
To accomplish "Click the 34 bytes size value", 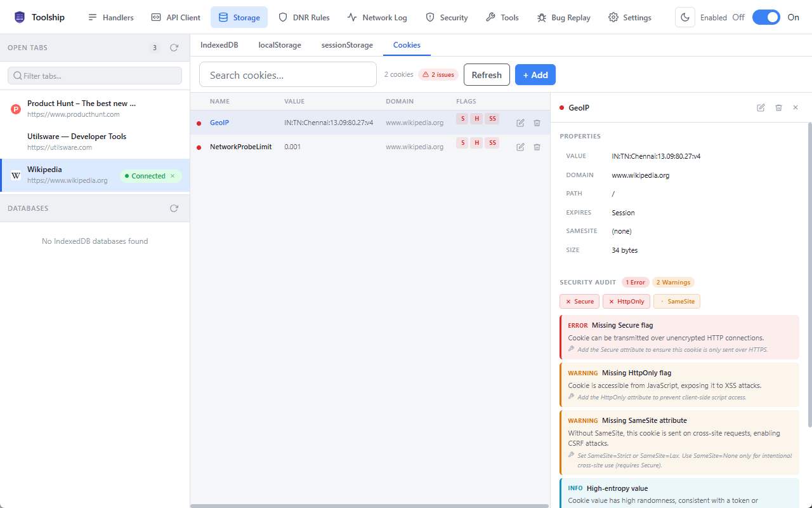I will coord(625,250).
